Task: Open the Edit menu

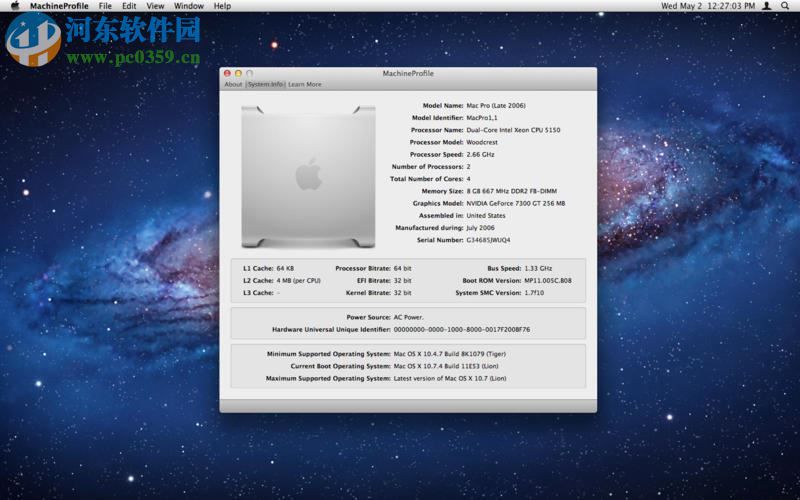Action: pos(129,6)
